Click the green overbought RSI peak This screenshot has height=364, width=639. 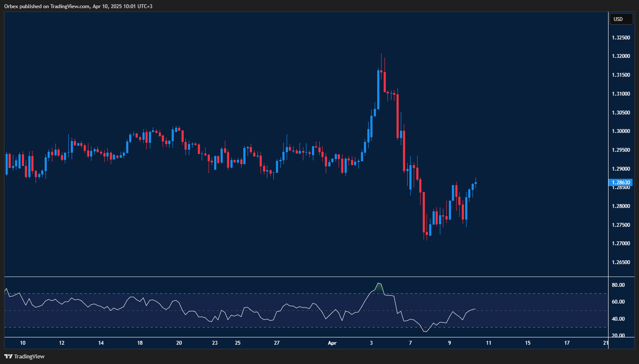[379, 286]
